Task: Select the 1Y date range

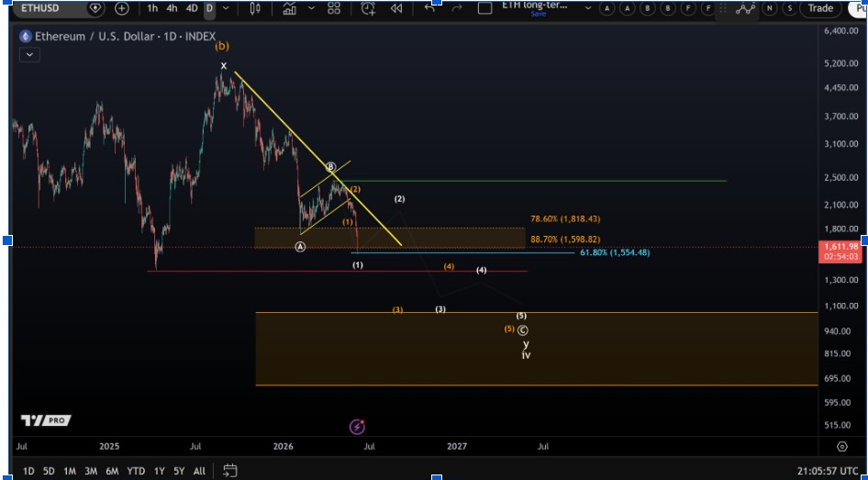Action: pos(160,471)
